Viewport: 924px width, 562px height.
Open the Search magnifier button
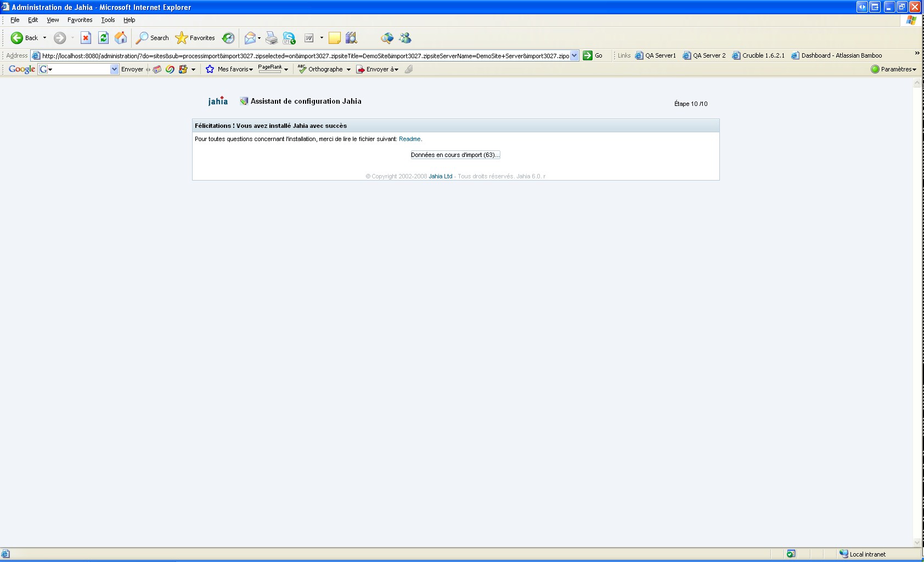153,38
